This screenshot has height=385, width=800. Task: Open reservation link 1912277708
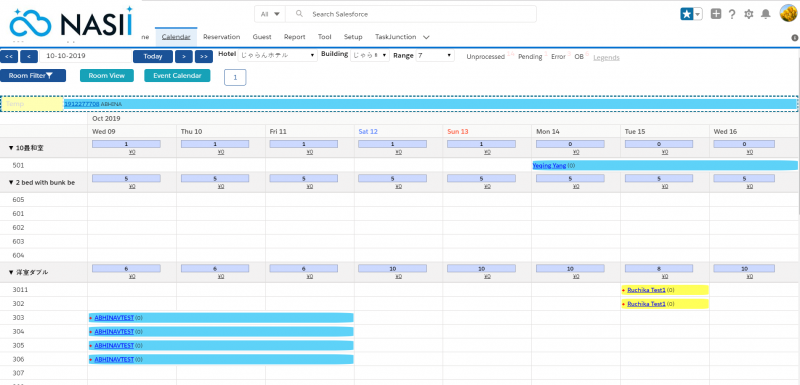81,104
